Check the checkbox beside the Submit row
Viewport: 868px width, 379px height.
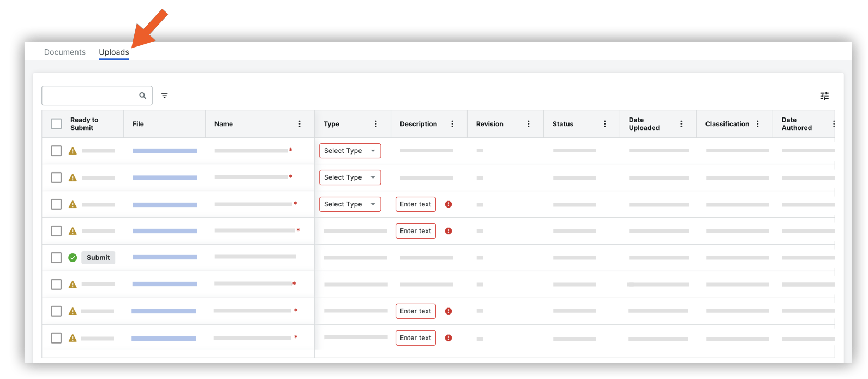(56, 258)
